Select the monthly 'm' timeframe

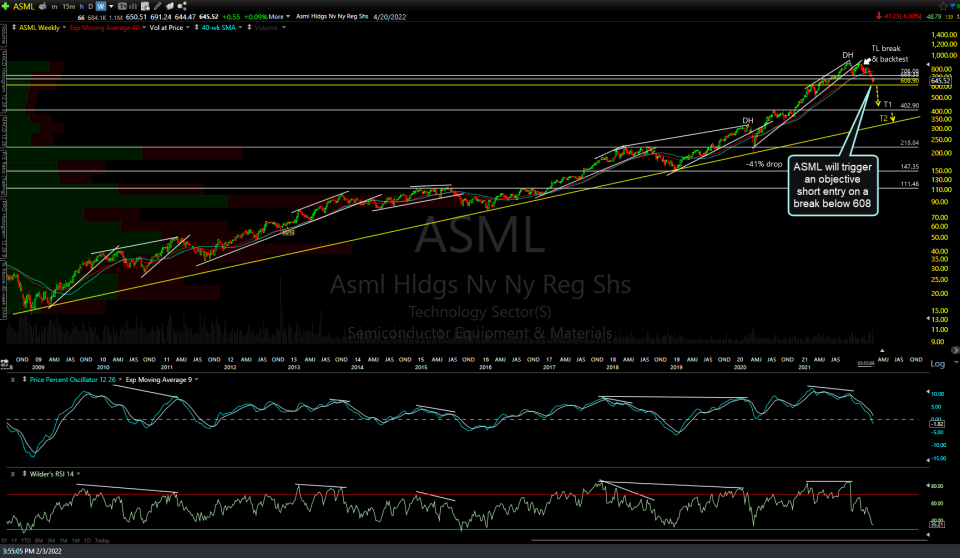(54, 6)
